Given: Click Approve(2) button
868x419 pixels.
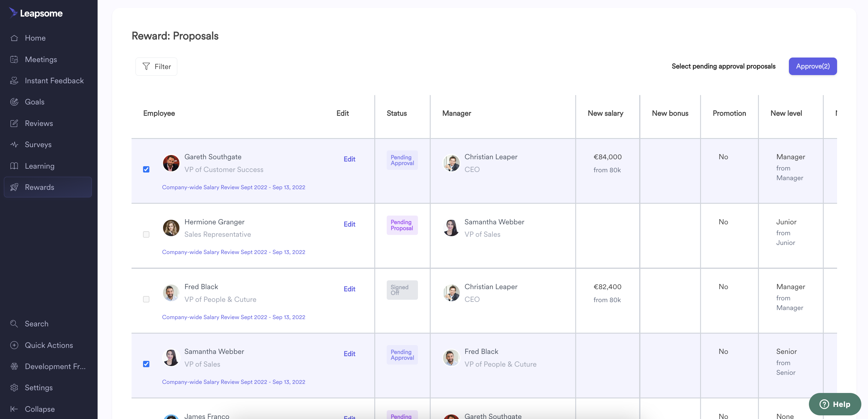Looking at the screenshot, I should tap(813, 66).
